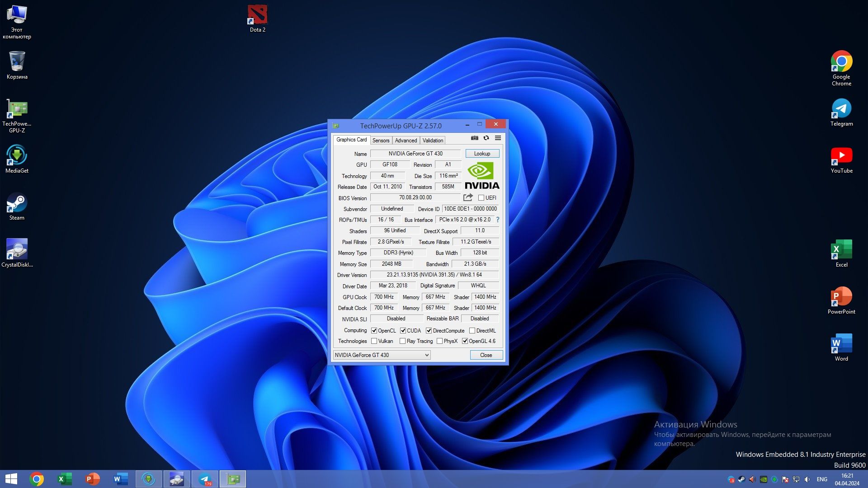Click the BIOS export share icon
The height and width of the screenshot is (488, 868).
click(468, 197)
